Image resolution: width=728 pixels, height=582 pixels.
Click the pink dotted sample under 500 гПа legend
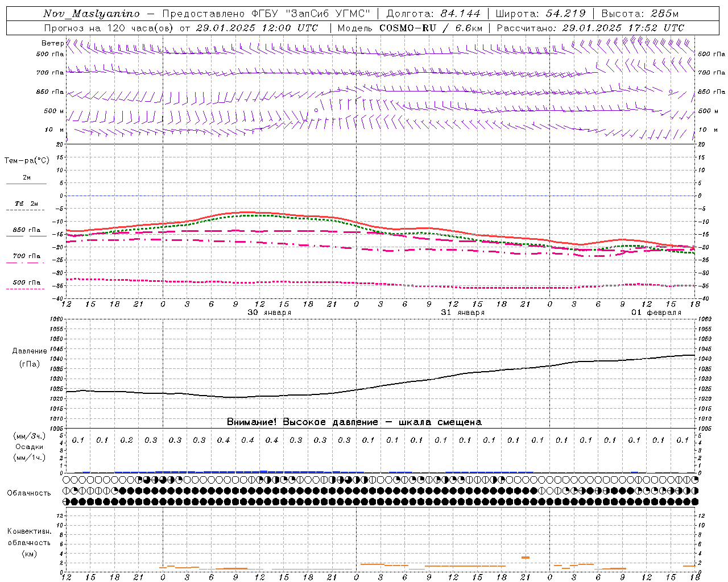coord(25,289)
